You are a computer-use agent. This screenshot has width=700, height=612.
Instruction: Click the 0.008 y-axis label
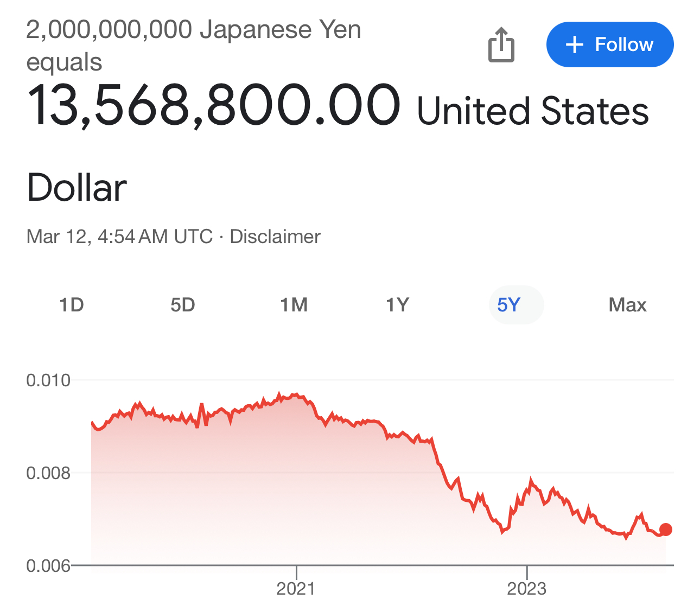pos(48,473)
